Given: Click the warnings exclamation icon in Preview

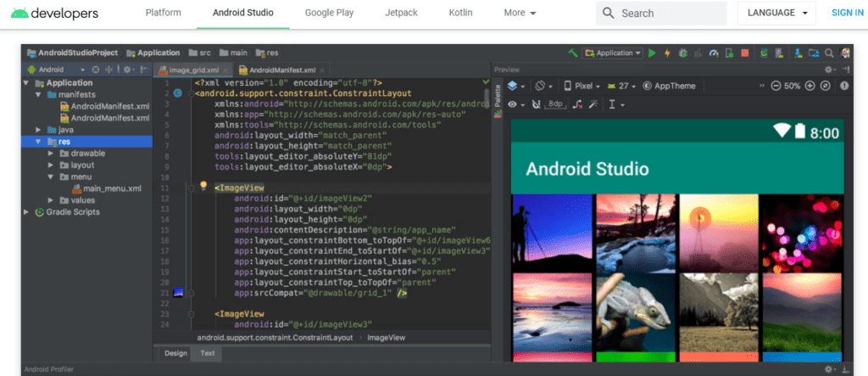Looking at the screenshot, I should [844, 86].
